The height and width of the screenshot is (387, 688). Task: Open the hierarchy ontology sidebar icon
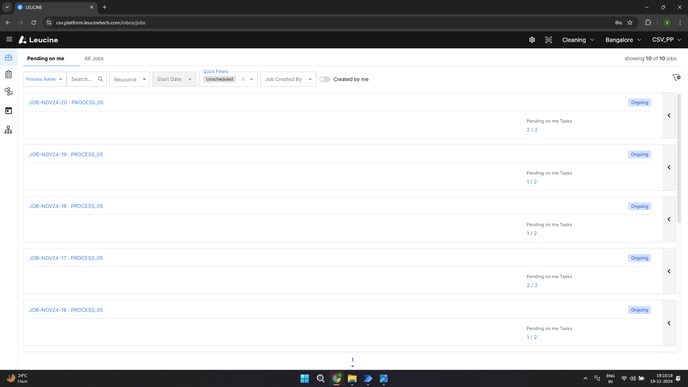click(8, 130)
